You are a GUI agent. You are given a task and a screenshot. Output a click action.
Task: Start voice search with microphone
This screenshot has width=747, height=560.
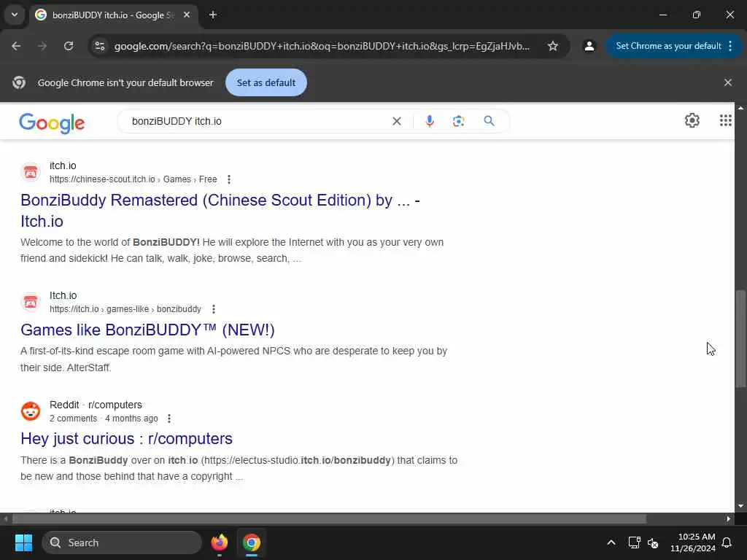[x=429, y=121]
